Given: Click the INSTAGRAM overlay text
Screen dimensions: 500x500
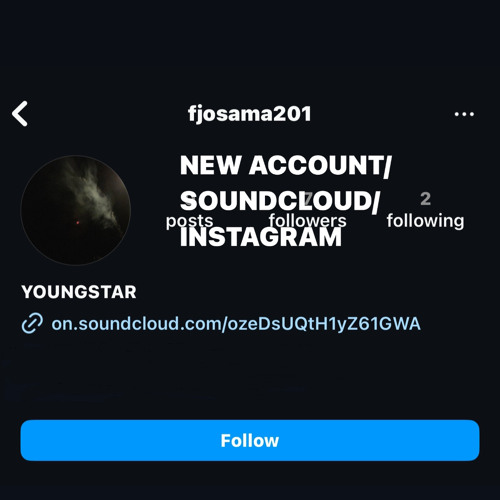Looking at the screenshot, I should click(x=261, y=237).
